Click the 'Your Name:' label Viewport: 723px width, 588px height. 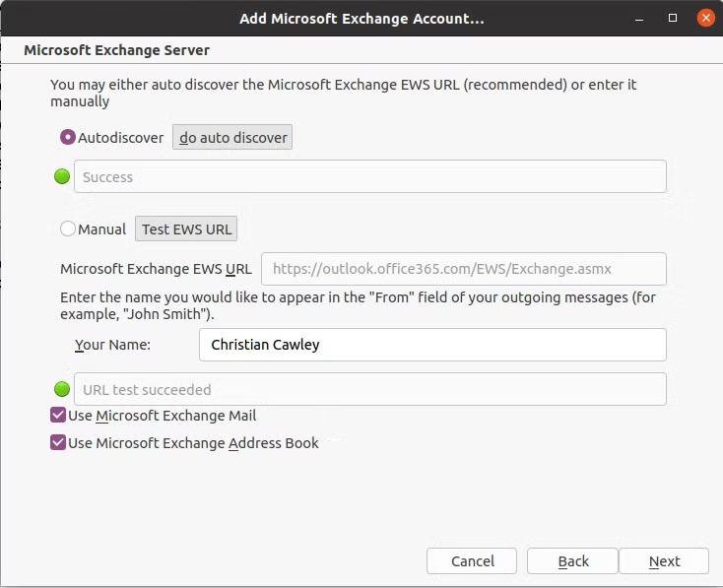(112, 345)
